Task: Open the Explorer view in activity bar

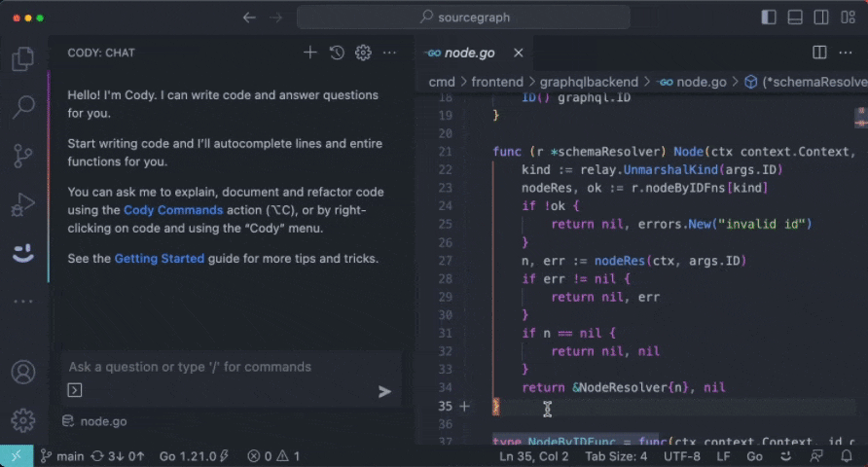Action: pos(22,58)
